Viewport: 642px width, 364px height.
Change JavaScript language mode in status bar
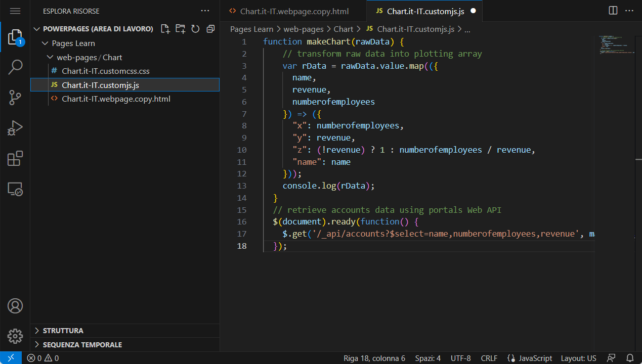coord(530,358)
